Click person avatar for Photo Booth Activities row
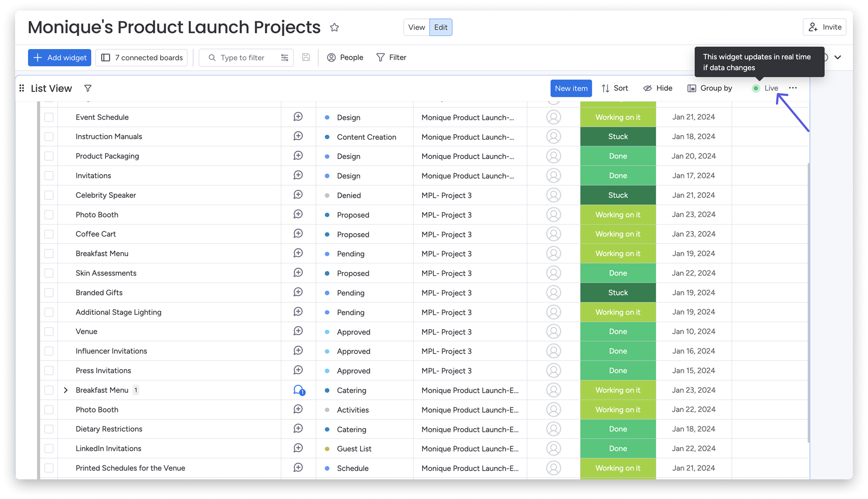Viewport: 868px width, 499px height. click(x=553, y=409)
